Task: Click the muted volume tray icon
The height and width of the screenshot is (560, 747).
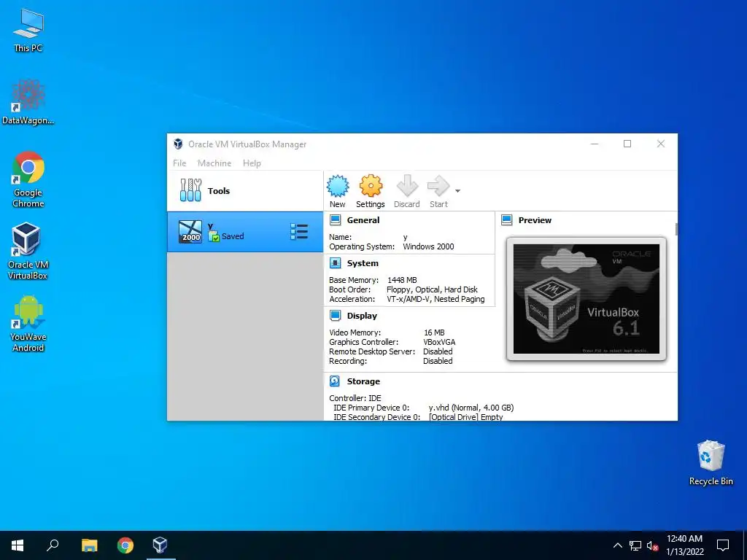Action: pyautogui.click(x=653, y=545)
